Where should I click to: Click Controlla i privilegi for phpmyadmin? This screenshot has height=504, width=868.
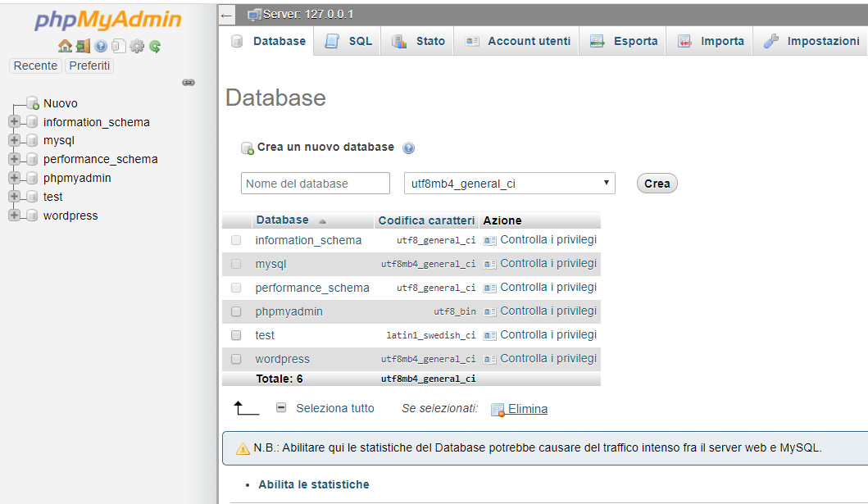(548, 311)
